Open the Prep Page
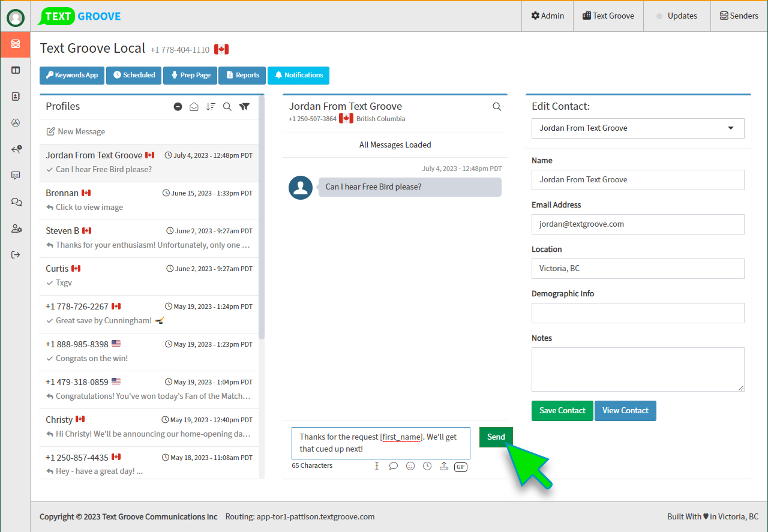The image size is (768, 532). pos(190,76)
